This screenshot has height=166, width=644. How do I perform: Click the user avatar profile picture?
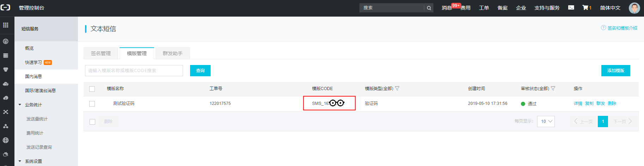[x=634, y=8]
